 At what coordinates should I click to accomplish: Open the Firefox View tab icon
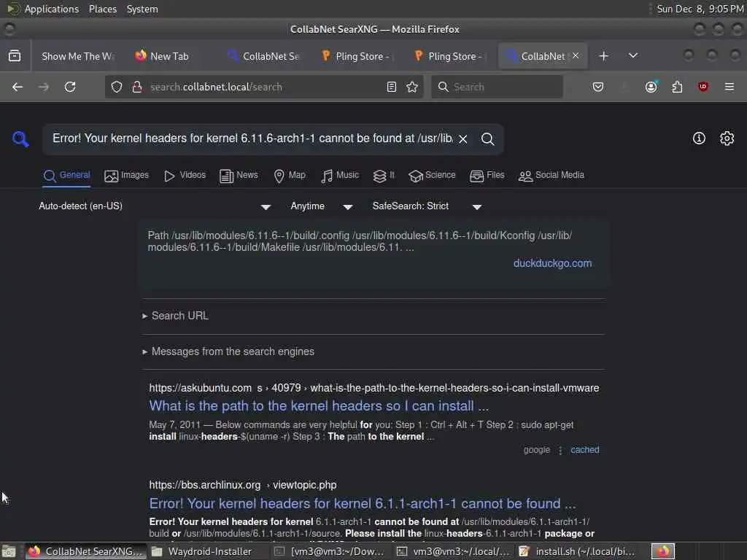[x=15, y=55]
